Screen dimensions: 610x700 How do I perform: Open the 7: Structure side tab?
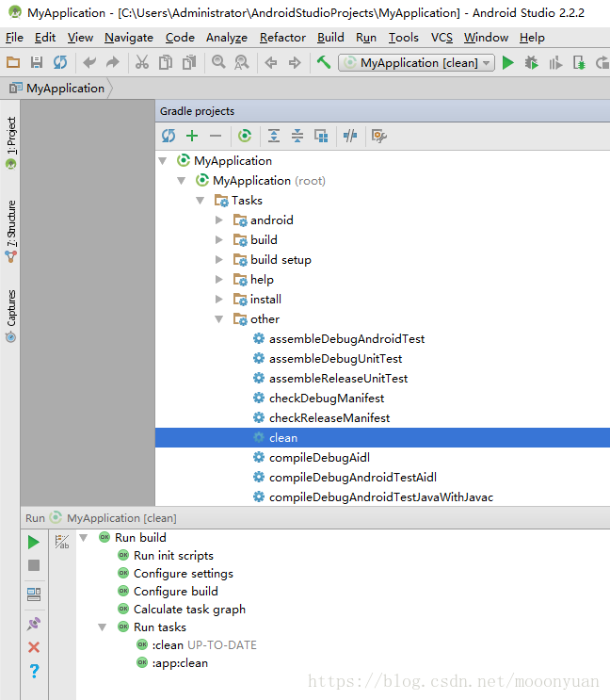(11, 231)
